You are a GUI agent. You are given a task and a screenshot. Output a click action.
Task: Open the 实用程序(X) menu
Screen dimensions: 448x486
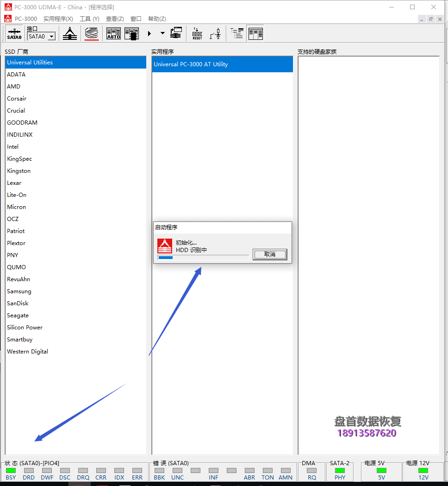58,19
